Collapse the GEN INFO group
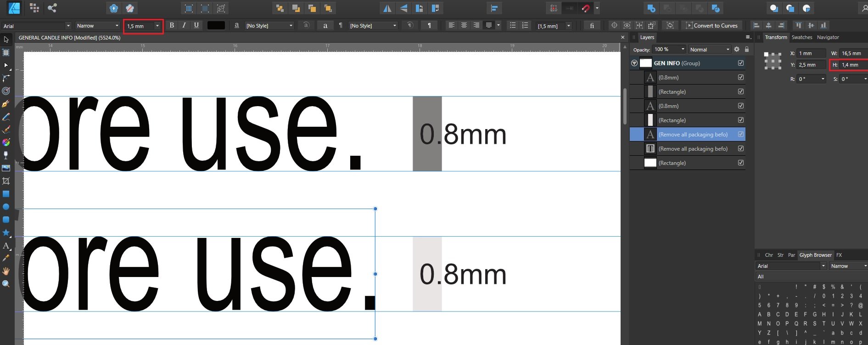The width and height of the screenshot is (868, 345). click(x=634, y=63)
